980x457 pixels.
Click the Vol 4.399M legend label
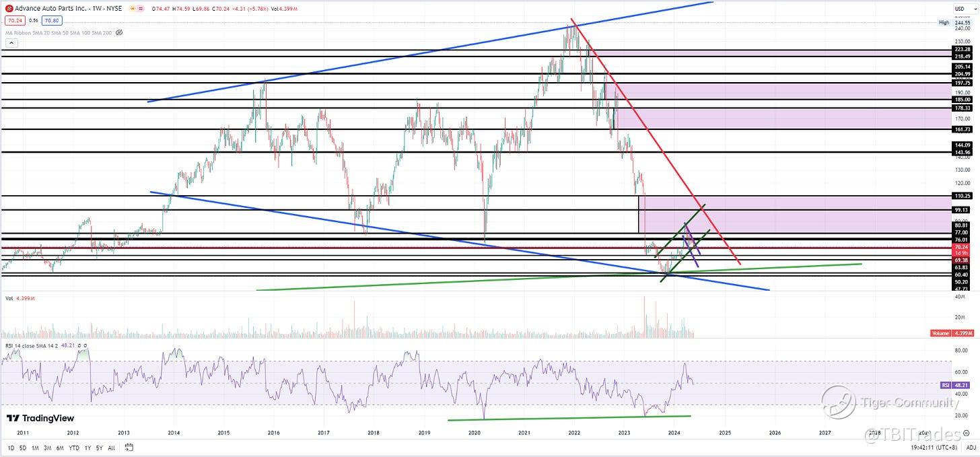(x=20, y=298)
